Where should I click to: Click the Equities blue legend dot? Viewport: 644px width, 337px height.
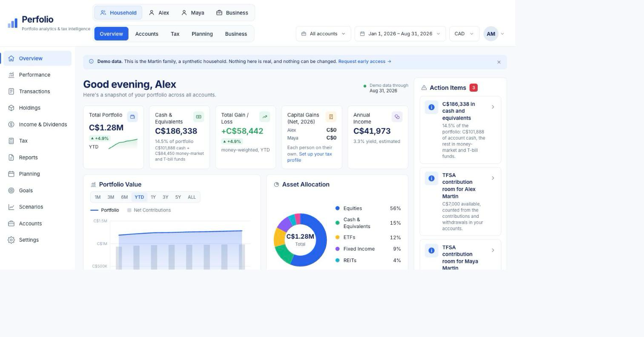click(x=338, y=208)
